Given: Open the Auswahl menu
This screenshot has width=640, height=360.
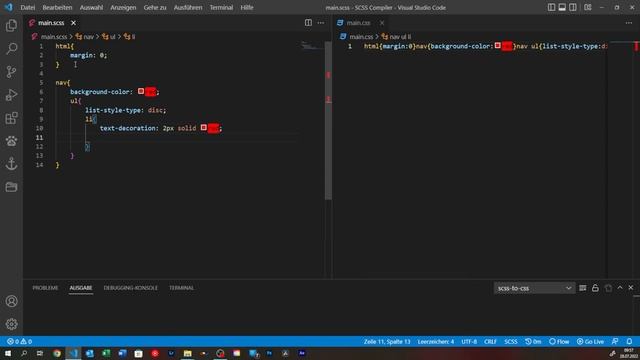Looking at the screenshot, I should click(x=91, y=7).
